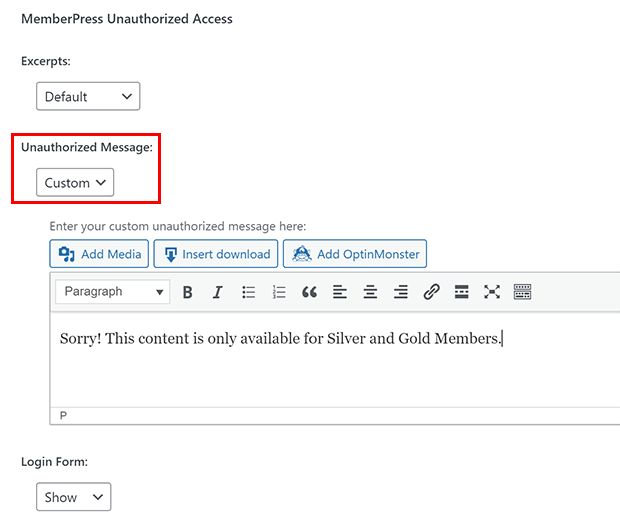Image resolution: width=620 pixels, height=532 pixels.
Task: Open the Excerpts Default dropdown
Action: click(88, 96)
